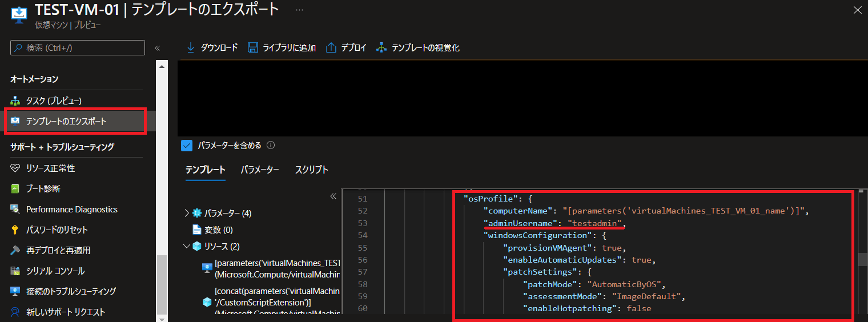868x322 pixels.
Task: Click the CustomScriptExtension resource cube icon
Action: 207,302
